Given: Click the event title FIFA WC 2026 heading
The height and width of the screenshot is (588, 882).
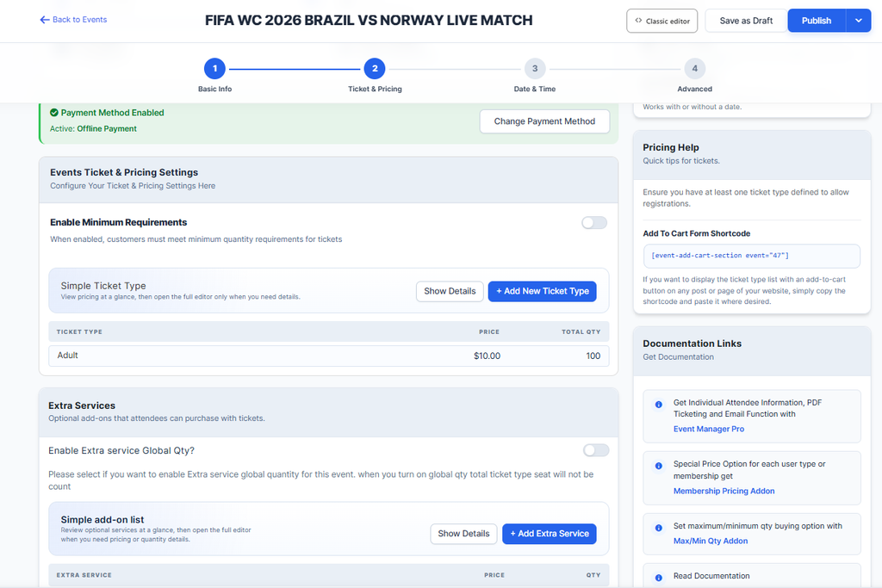Looking at the screenshot, I should 369,21.
